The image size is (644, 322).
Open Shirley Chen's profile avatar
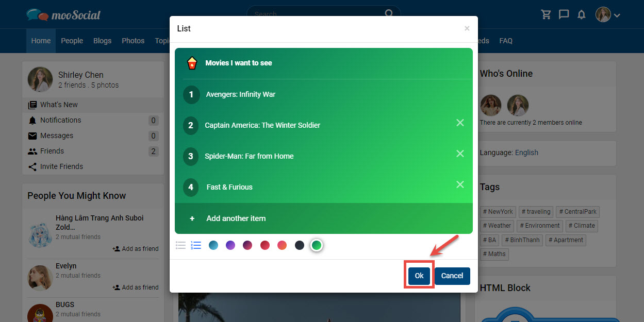point(40,79)
